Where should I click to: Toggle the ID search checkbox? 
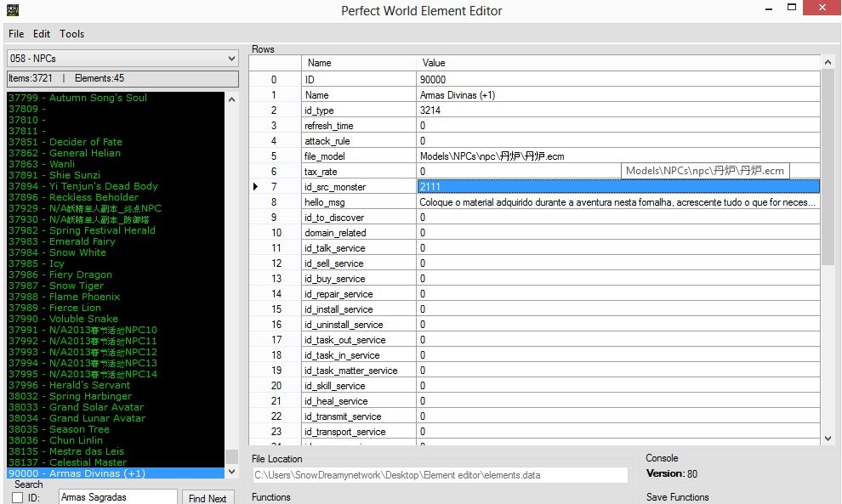(17, 498)
